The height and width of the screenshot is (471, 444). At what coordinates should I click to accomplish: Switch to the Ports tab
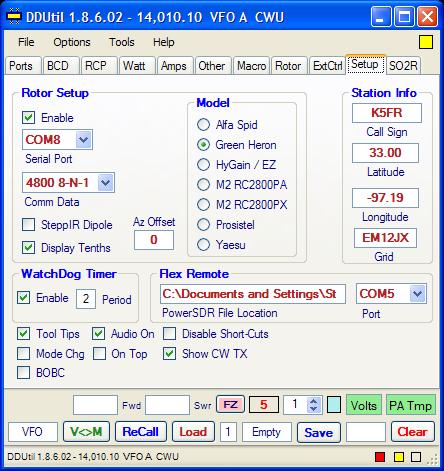23,66
